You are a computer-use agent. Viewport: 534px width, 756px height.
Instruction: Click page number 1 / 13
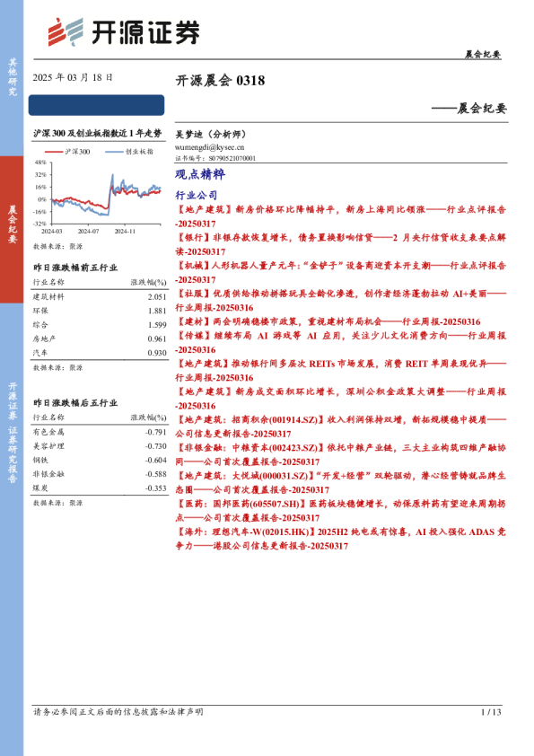coord(491,712)
